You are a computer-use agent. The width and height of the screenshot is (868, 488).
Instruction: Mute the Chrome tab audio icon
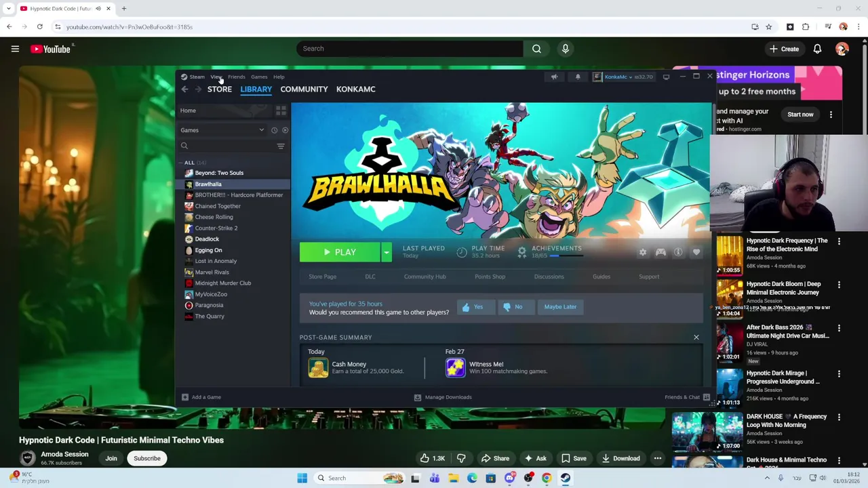[98, 9]
